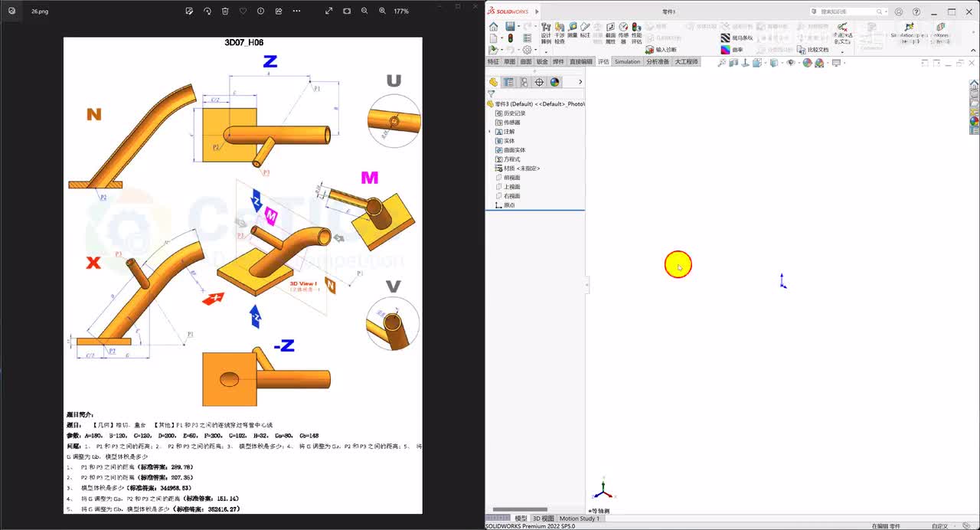Select the Measure (测量) tool
Screen dimensions: 980x530
click(x=573, y=30)
